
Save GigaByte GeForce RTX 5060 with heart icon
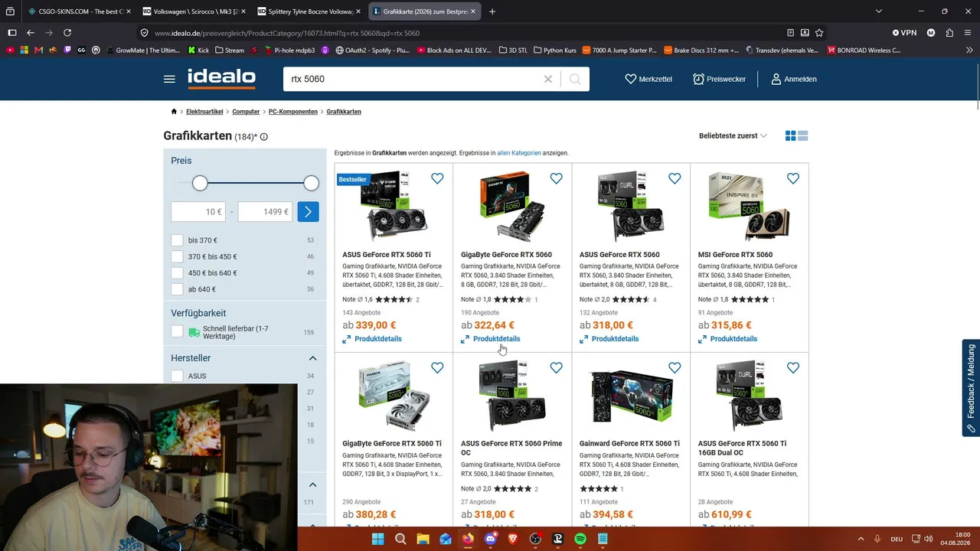(x=556, y=178)
